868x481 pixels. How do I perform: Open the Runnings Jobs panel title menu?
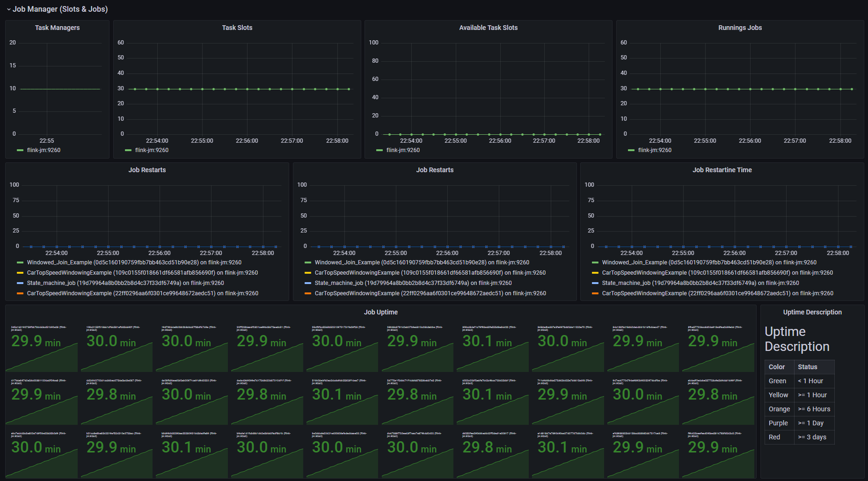tap(740, 28)
